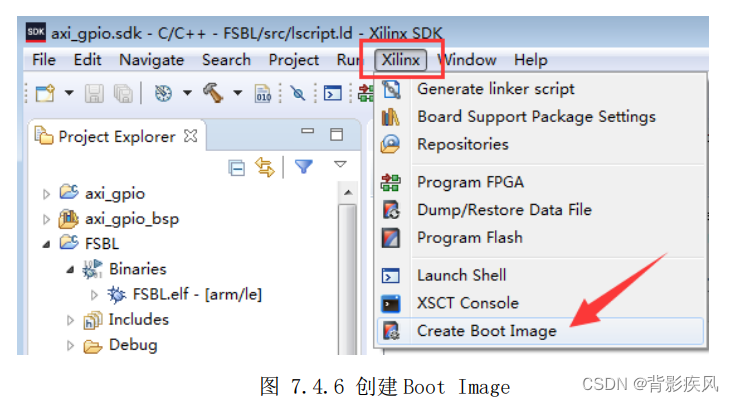Choose Program FPGA menu entry
Screen dimensions: 734x402
pos(541,182)
